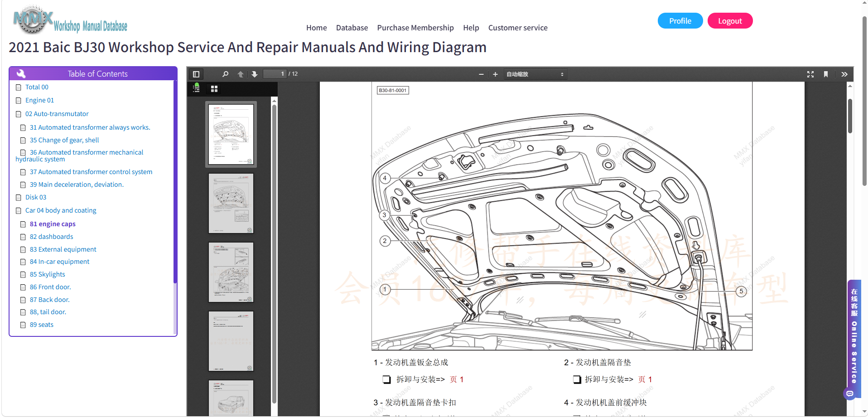Collapse Car 04 body and coating section

[x=61, y=210]
